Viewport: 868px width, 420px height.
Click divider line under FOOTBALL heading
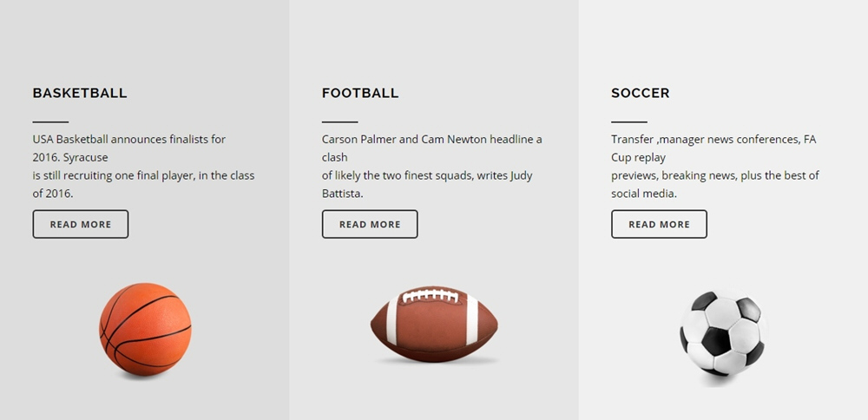click(x=340, y=121)
